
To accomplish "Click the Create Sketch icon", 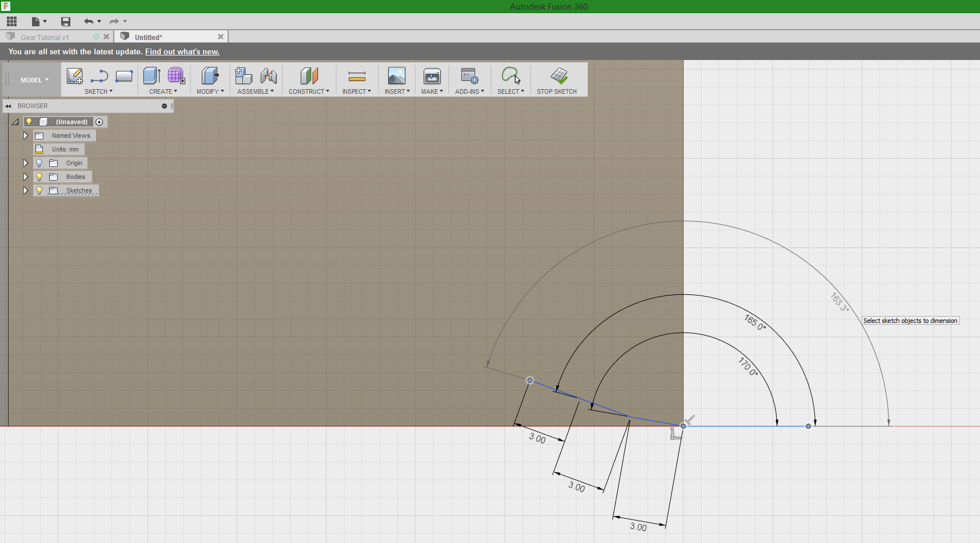I will (75, 76).
